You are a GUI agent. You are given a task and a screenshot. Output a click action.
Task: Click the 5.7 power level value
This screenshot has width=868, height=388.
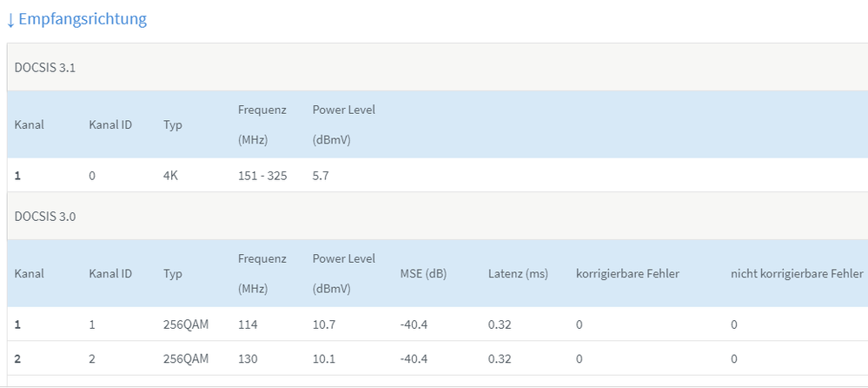point(321,176)
